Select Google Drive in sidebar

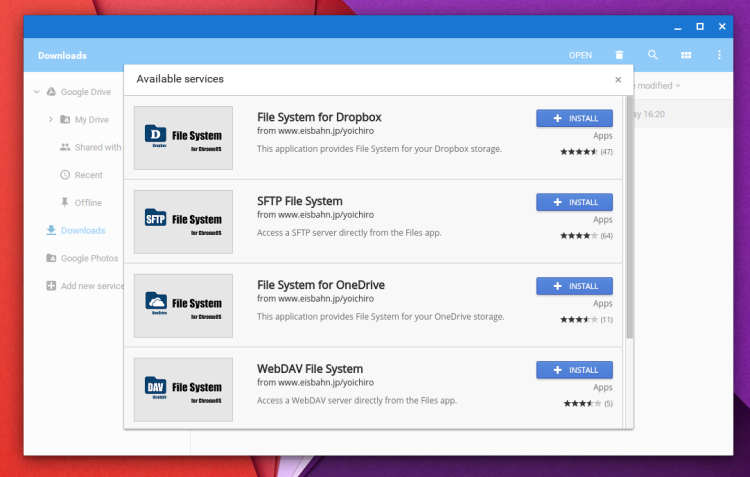point(86,92)
